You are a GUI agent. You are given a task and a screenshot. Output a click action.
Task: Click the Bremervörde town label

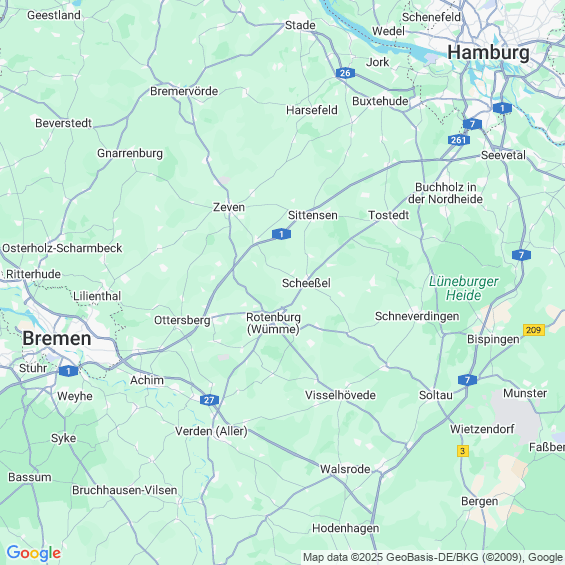point(184,91)
